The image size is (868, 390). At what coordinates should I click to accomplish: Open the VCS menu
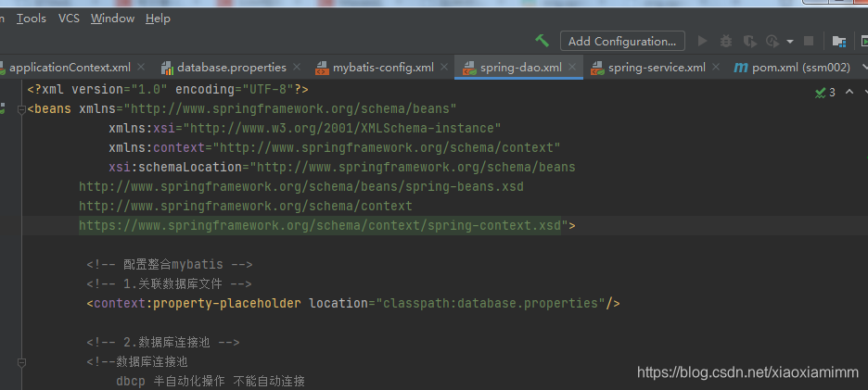coord(69,19)
